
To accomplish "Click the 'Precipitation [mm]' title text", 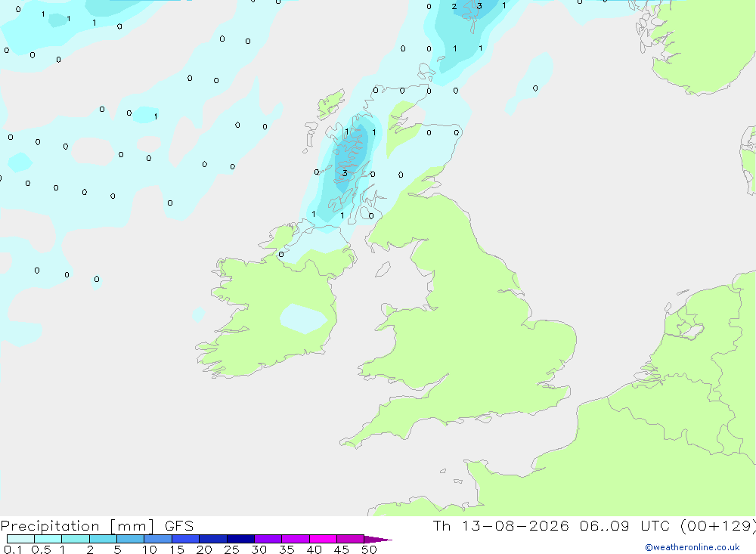I will [x=77, y=526].
